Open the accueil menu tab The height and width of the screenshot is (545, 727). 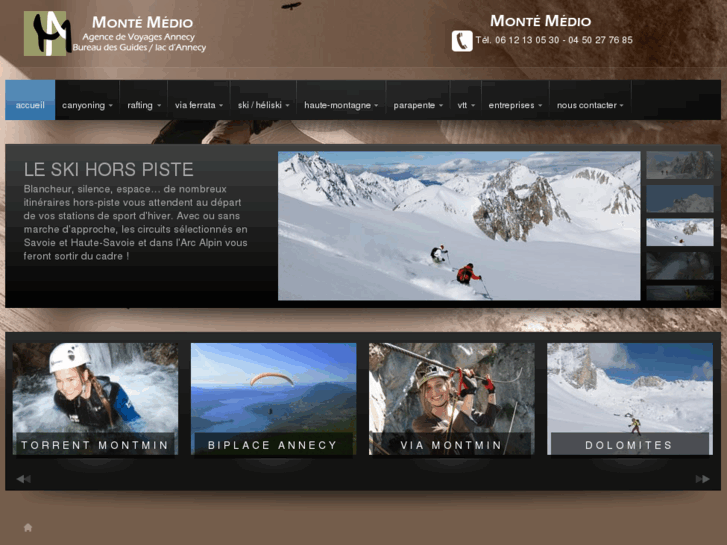(30, 105)
